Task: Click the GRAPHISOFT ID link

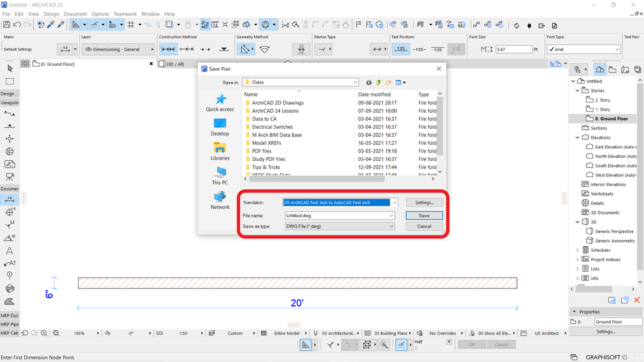Action: 606,357
